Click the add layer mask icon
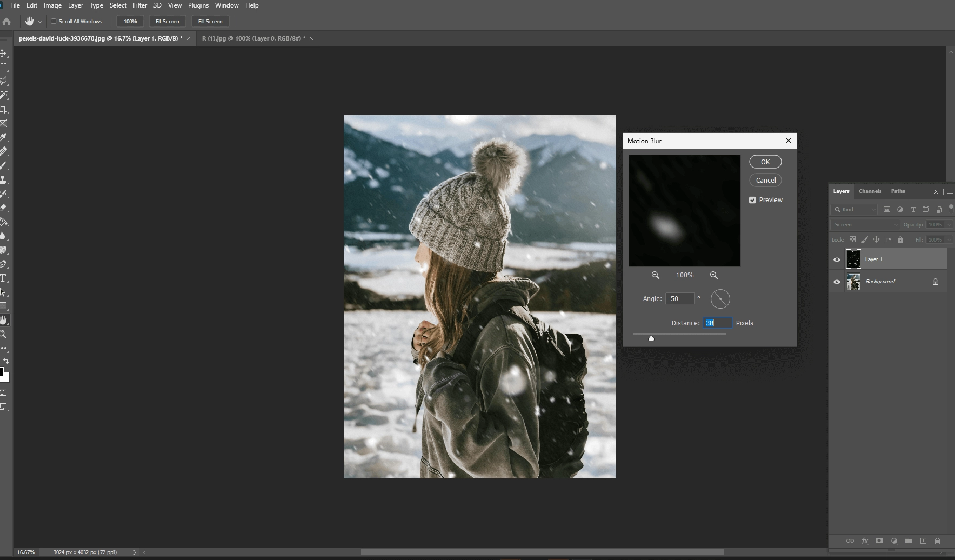 [x=879, y=541]
